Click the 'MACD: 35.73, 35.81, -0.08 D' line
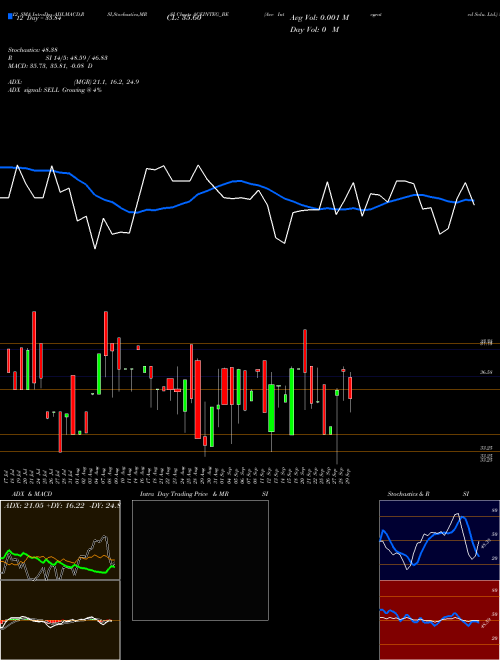Screen dimensions: 500x660 coord(50,66)
